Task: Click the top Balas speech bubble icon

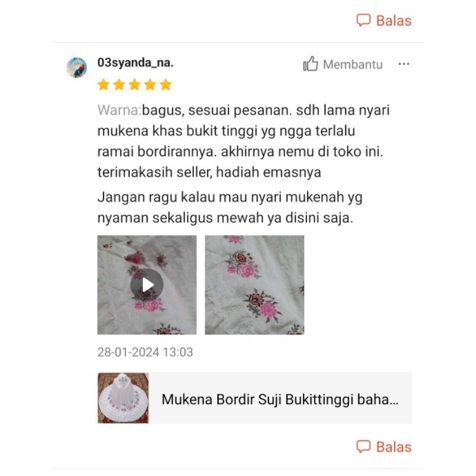Action: 364,20
